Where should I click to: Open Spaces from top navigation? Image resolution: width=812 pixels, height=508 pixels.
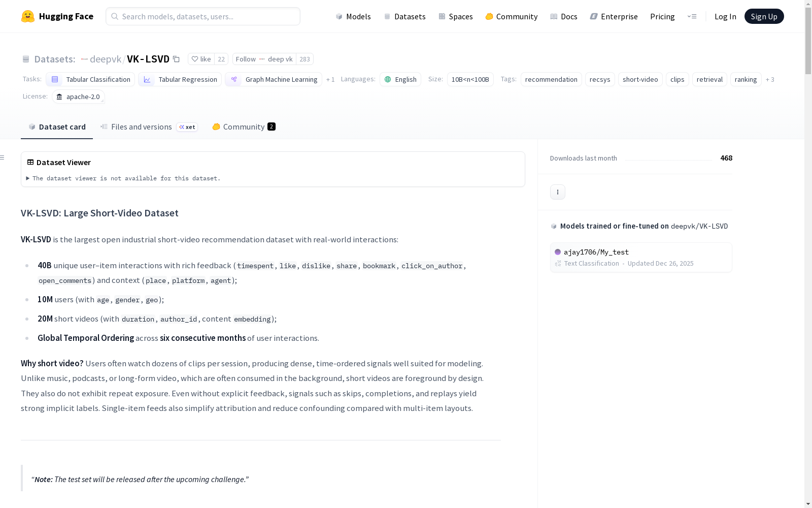click(x=455, y=16)
